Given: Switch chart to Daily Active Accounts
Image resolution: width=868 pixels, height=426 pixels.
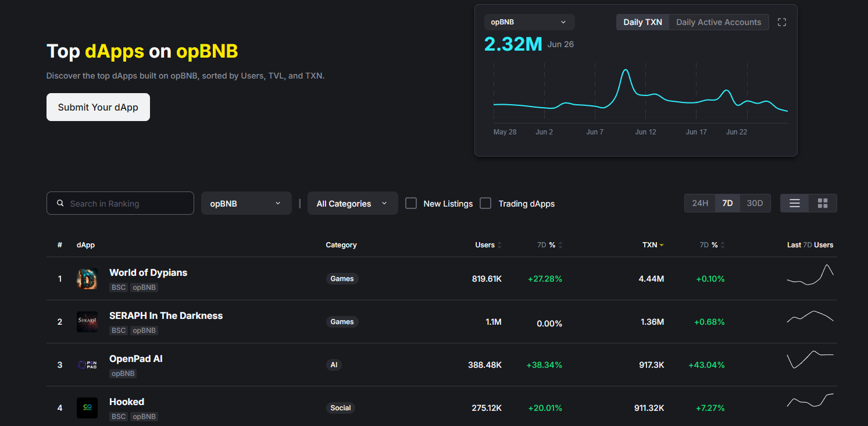Looking at the screenshot, I should pos(719,22).
